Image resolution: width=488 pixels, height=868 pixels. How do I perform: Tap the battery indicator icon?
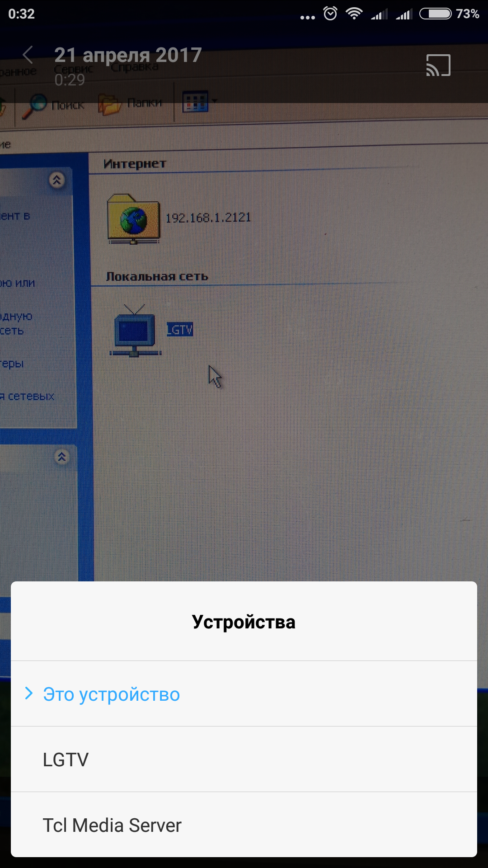(436, 14)
